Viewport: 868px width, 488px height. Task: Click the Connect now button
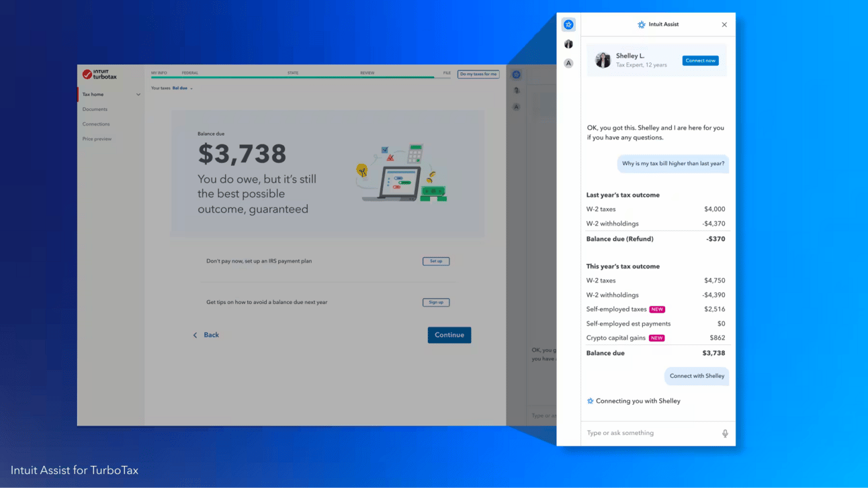click(x=701, y=60)
